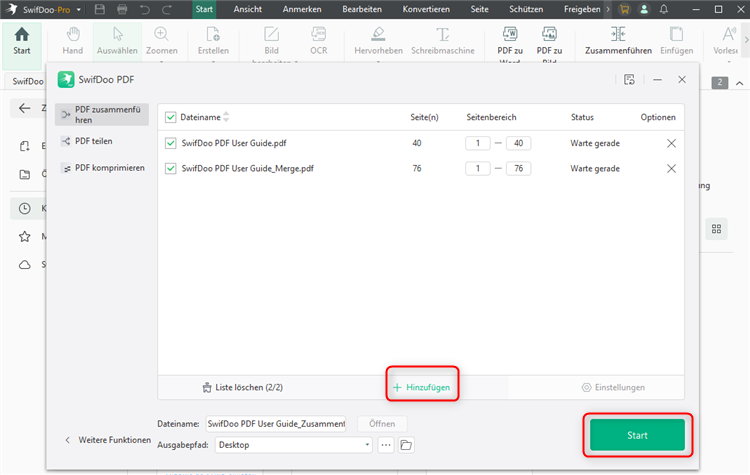The height and width of the screenshot is (475, 750).
Task: Remove SwifDoo PDF User Guide.pdf from list
Action: pos(671,143)
